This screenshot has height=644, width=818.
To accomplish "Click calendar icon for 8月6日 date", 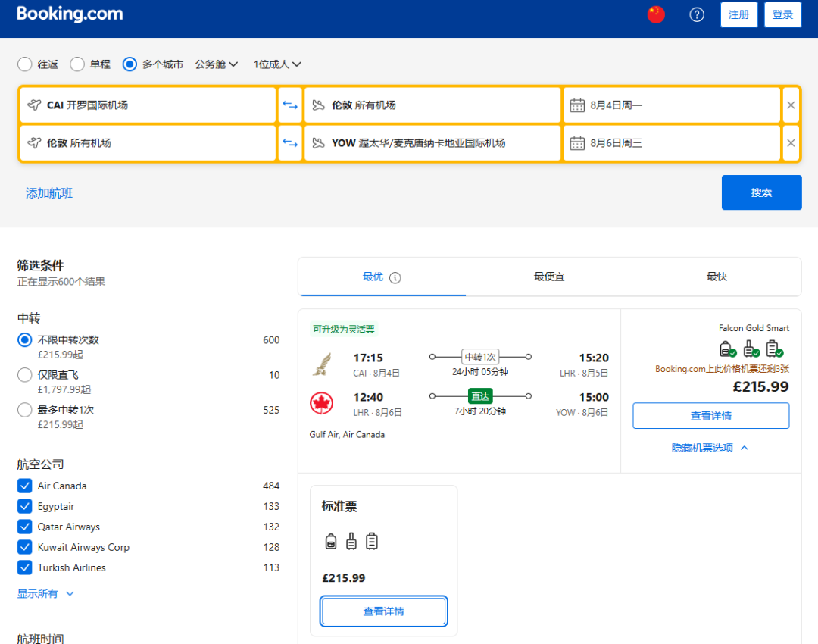I will (577, 143).
